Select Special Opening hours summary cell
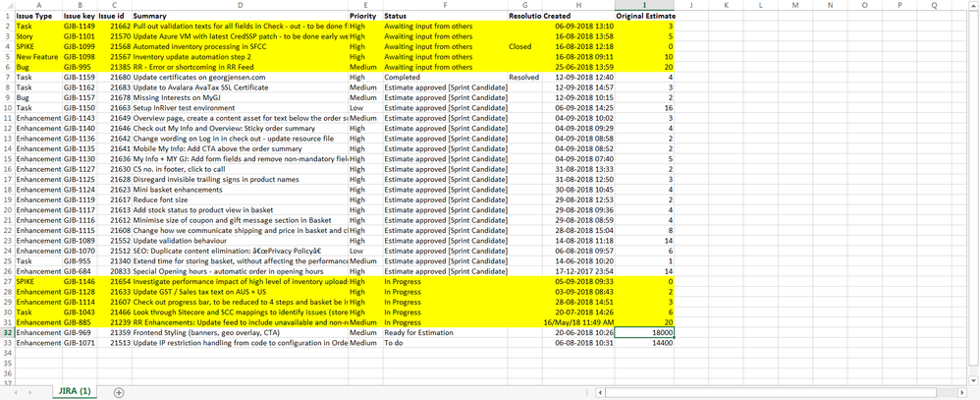The image size is (980, 400). coord(240,271)
